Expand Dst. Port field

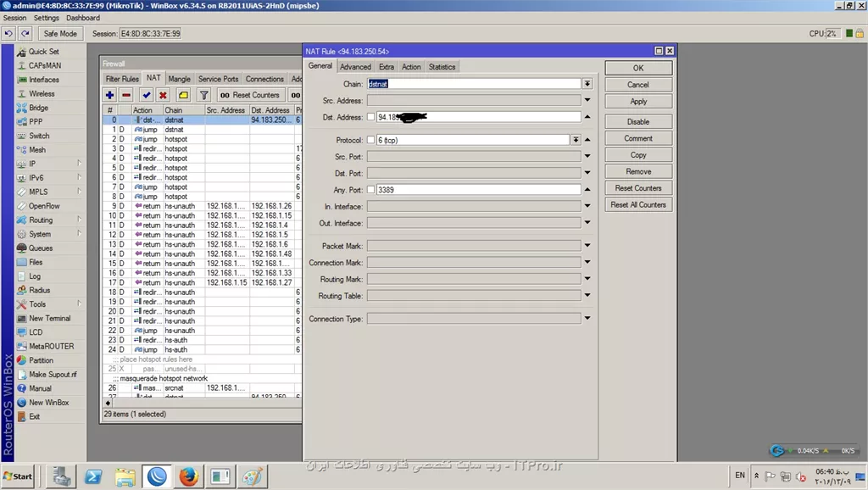[x=587, y=173]
